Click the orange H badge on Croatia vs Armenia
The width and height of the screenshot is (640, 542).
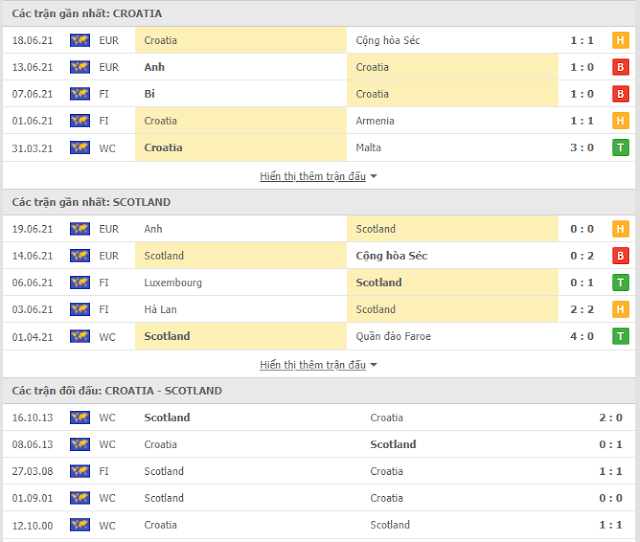point(620,121)
